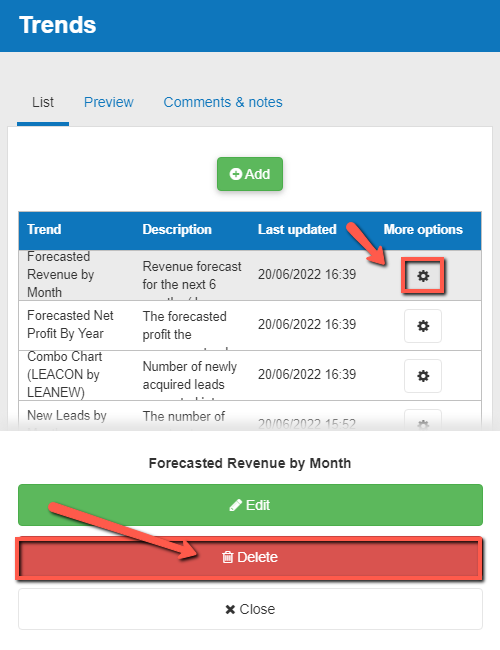Screen dimensions: 500x650
Task: Click the date for Forecasted Revenue by Month
Action: coord(307,274)
